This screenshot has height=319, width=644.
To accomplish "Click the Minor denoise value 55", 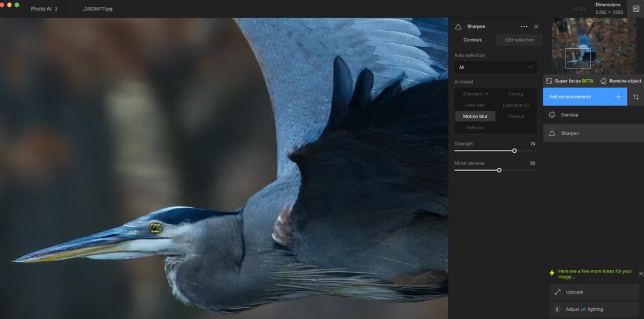I will coord(533,163).
